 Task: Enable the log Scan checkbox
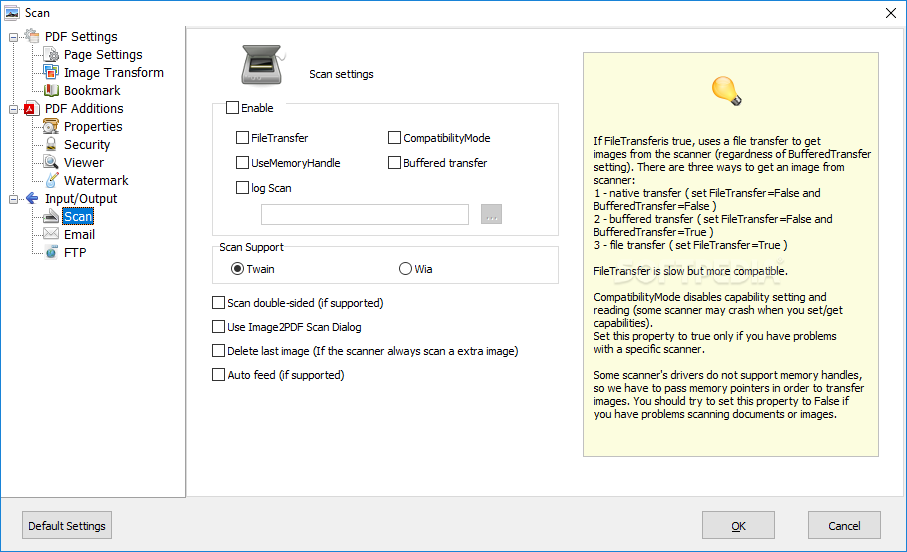[242, 187]
